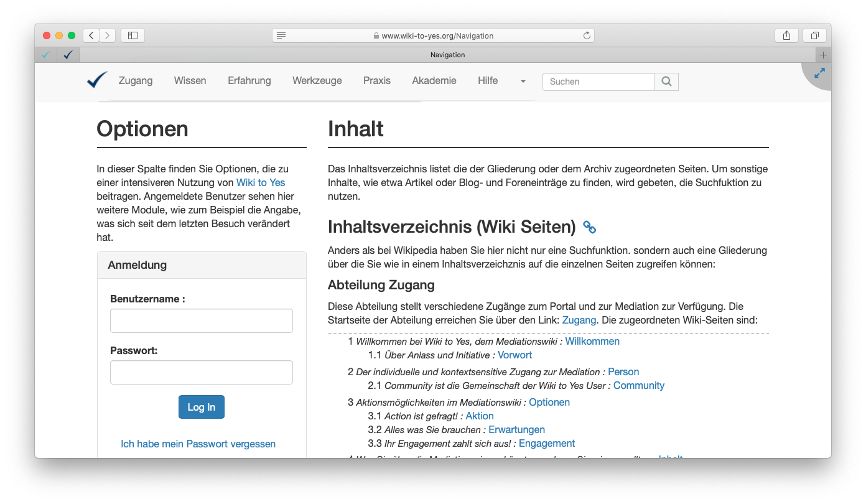Toggle the Safari sidebar button

[x=133, y=35]
